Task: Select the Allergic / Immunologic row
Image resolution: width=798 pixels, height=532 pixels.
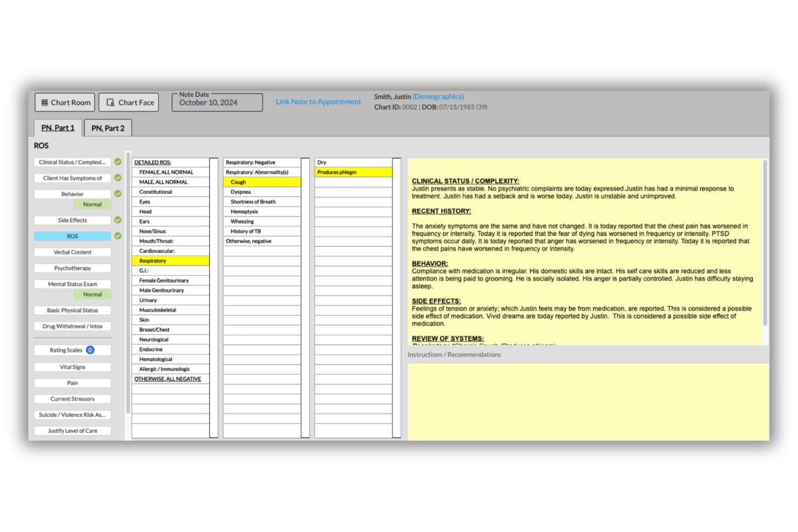Action: (x=170, y=369)
